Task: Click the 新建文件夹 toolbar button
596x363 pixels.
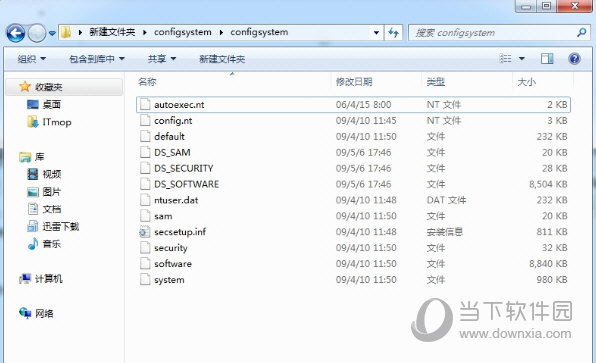Action: pyautogui.click(x=222, y=59)
